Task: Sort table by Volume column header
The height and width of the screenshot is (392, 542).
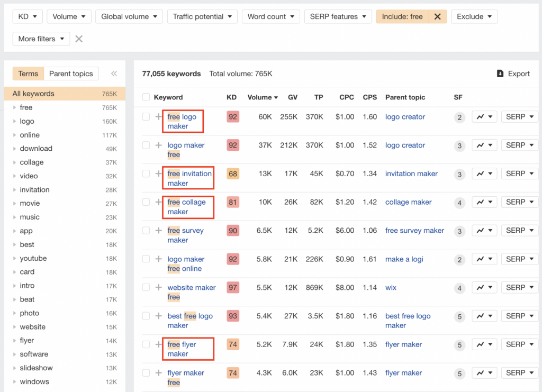Action: (263, 97)
